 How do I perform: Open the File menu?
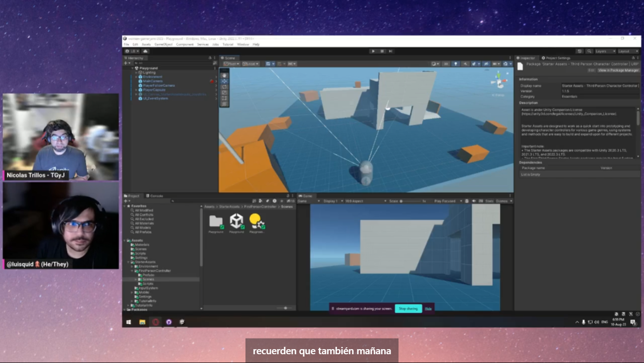126,44
